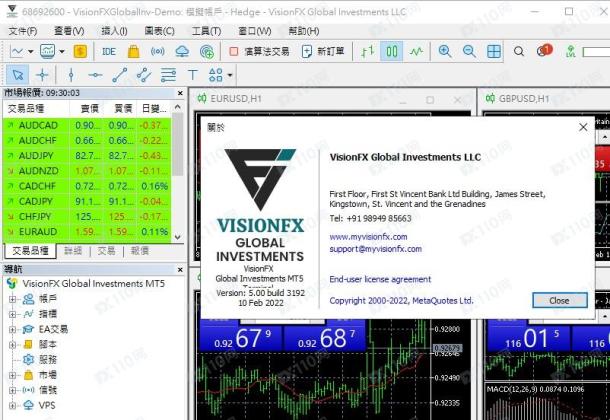Expand the 市場 market tree node
This screenshot has height=420, width=610.
pos(12,375)
